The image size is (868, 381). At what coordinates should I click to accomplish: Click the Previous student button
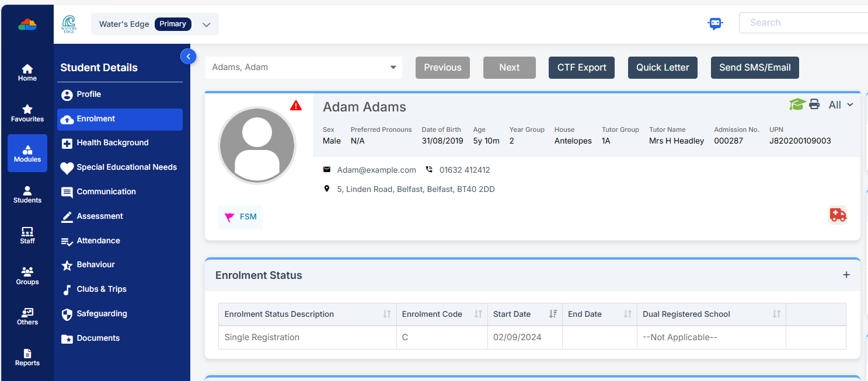coord(442,68)
